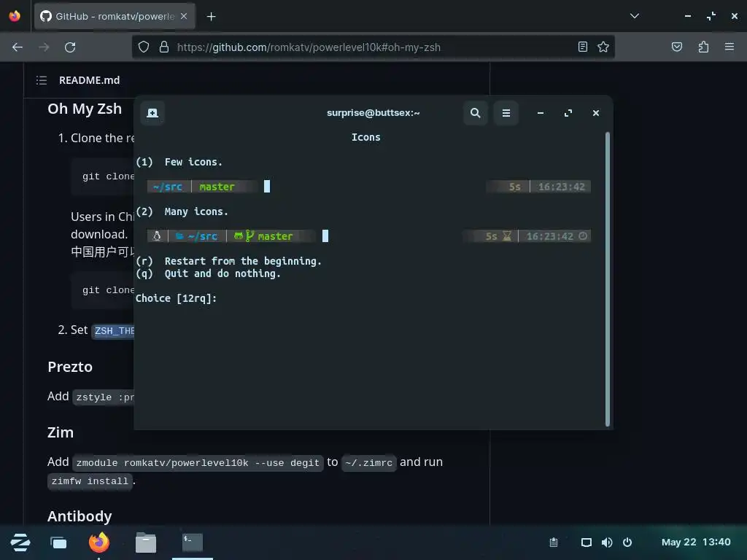Open the volume speaker tray icon
The height and width of the screenshot is (560, 747).
[x=606, y=542]
